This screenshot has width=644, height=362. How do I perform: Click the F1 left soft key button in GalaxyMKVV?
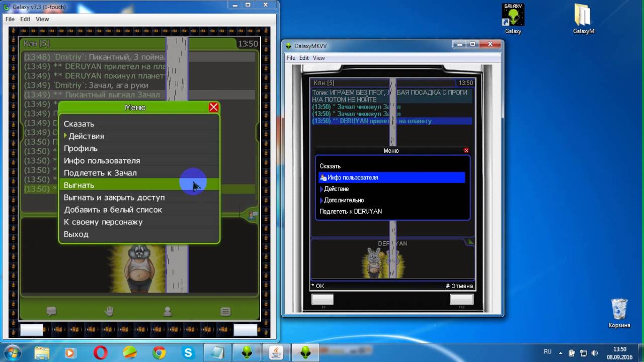point(323,299)
